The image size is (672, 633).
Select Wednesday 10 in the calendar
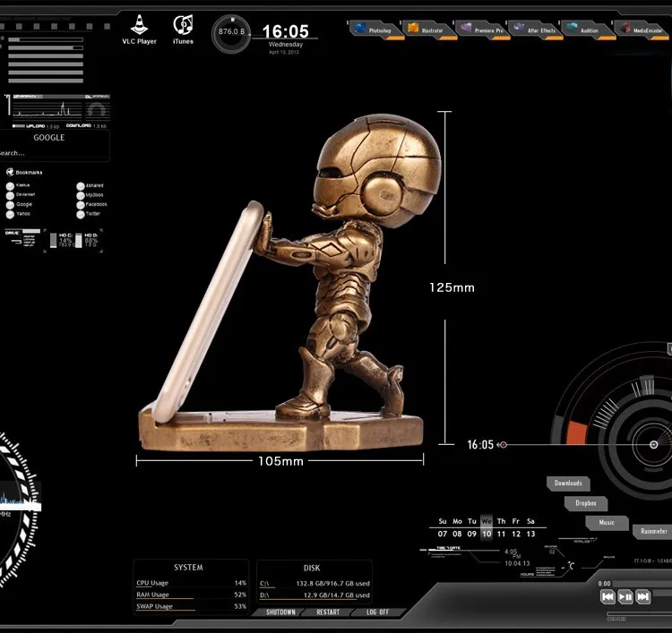487,528
